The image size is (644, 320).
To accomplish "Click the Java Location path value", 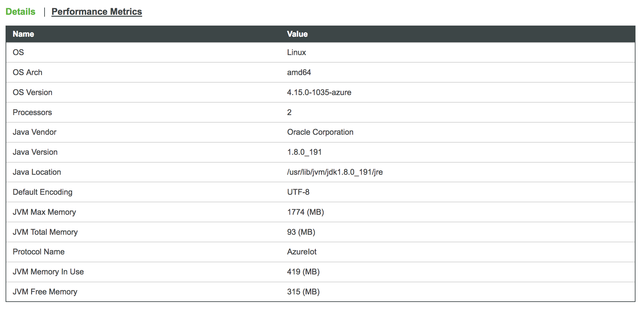I will coord(335,172).
